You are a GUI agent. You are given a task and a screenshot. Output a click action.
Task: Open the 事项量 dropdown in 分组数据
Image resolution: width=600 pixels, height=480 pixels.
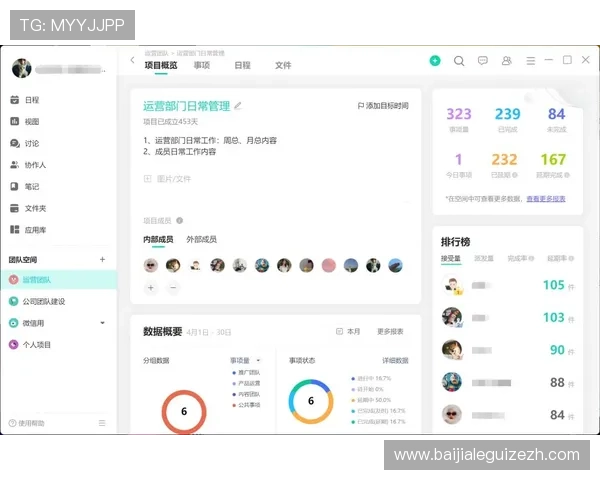[x=244, y=360]
